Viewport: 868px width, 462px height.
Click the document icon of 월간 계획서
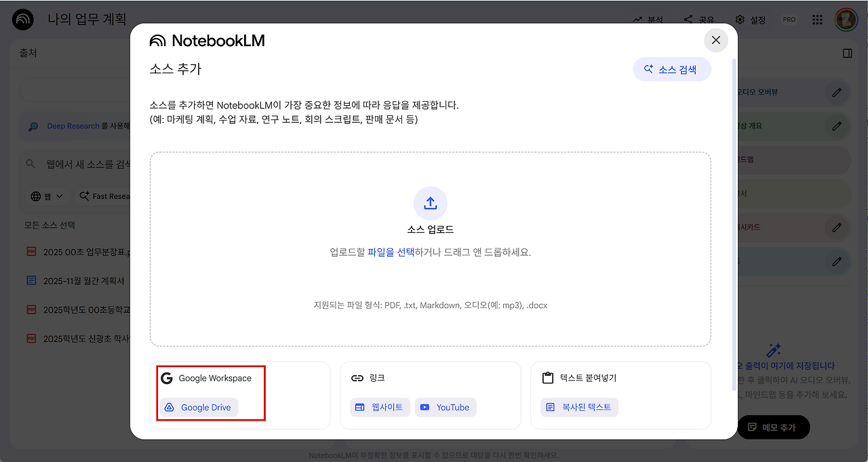31,280
